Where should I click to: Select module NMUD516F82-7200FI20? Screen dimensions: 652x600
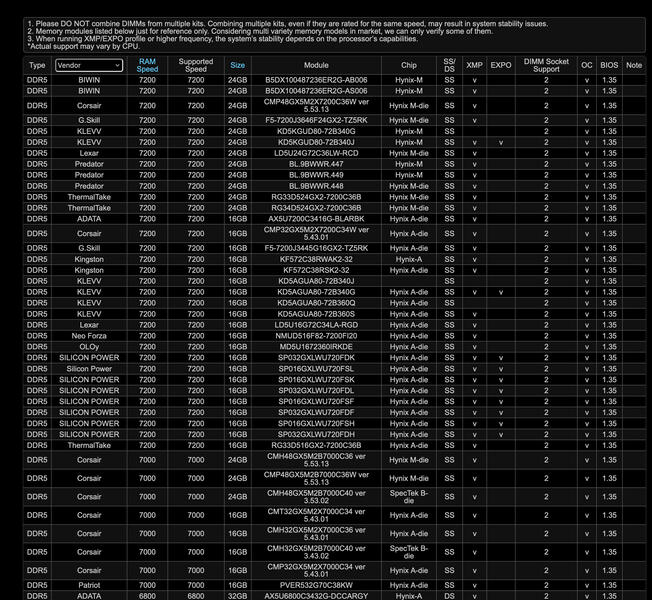pos(316,336)
